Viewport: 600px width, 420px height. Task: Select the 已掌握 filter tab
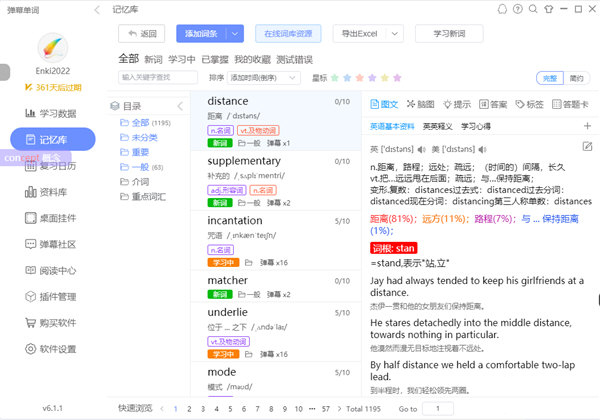tap(215, 59)
